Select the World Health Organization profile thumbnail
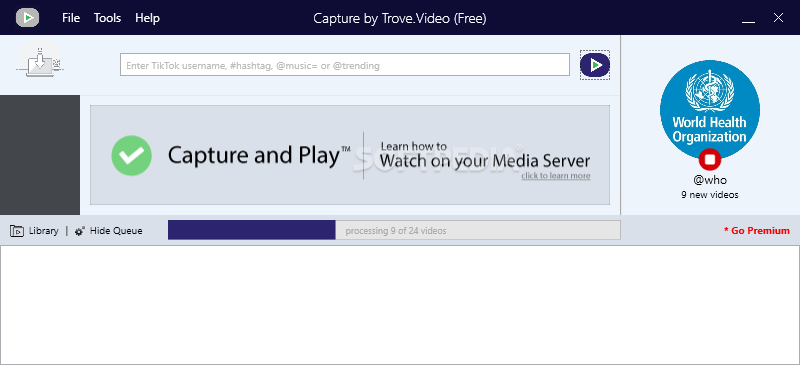This screenshot has width=800, height=365. point(710,110)
